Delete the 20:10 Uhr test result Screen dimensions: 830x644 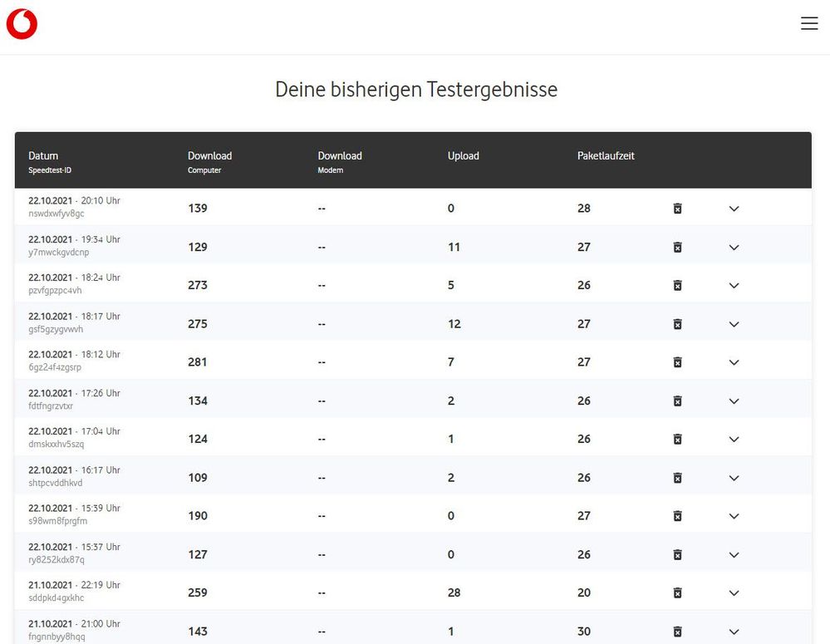click(677, 209)
